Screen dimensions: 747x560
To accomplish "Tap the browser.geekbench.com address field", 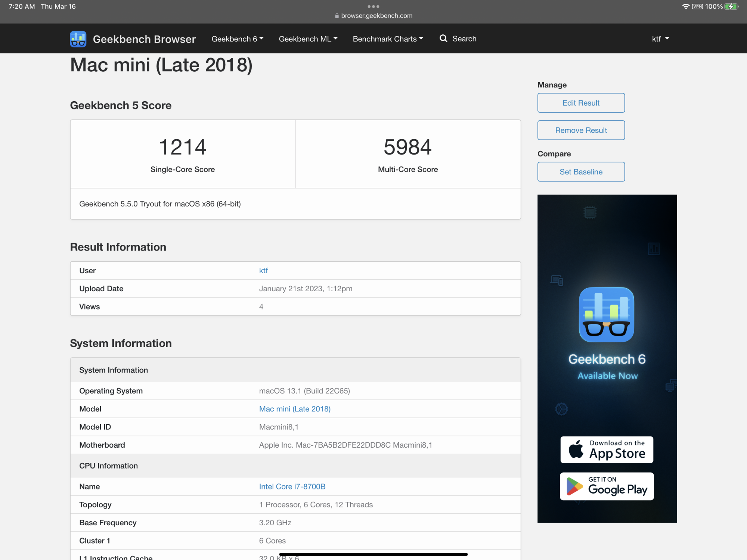I will (x=376, y=16).
